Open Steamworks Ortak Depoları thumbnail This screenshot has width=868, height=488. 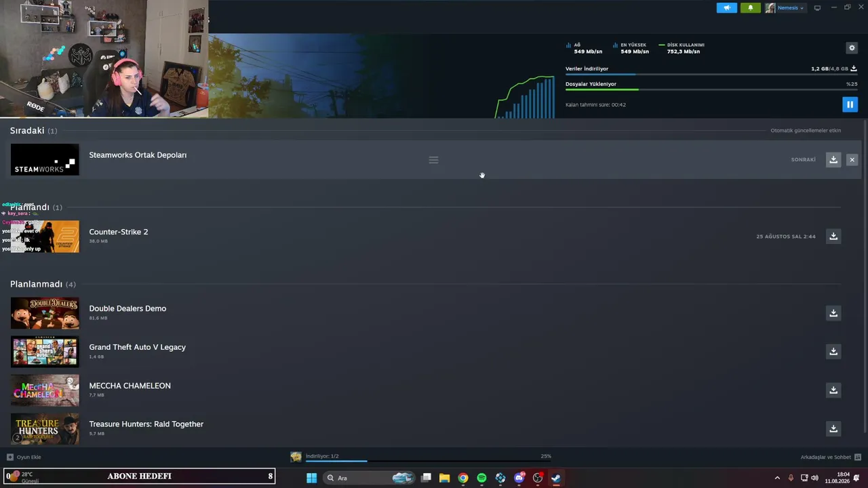[45, 160]
